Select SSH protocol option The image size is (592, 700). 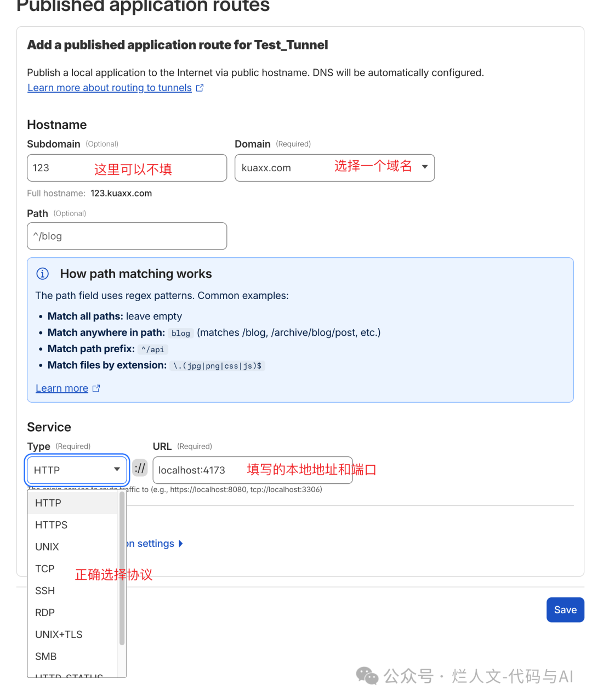coord(45,591)
